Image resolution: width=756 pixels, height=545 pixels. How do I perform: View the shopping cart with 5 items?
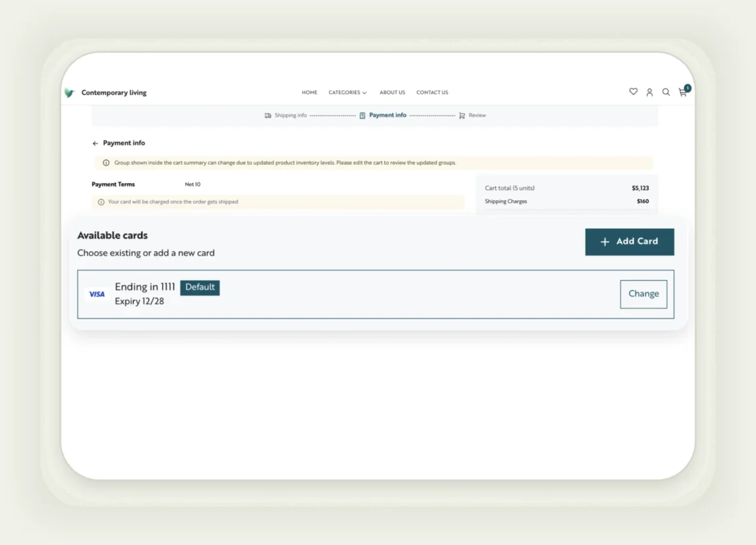coord(682,93)
